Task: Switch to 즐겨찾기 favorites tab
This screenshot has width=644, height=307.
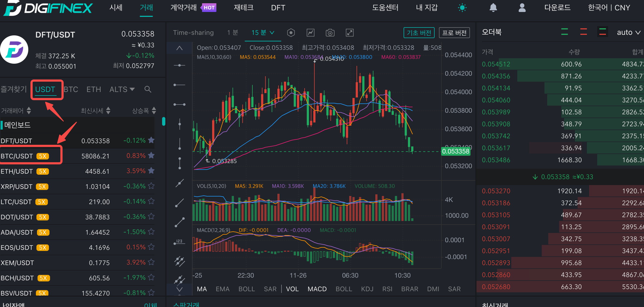Action: click(14, 89)
